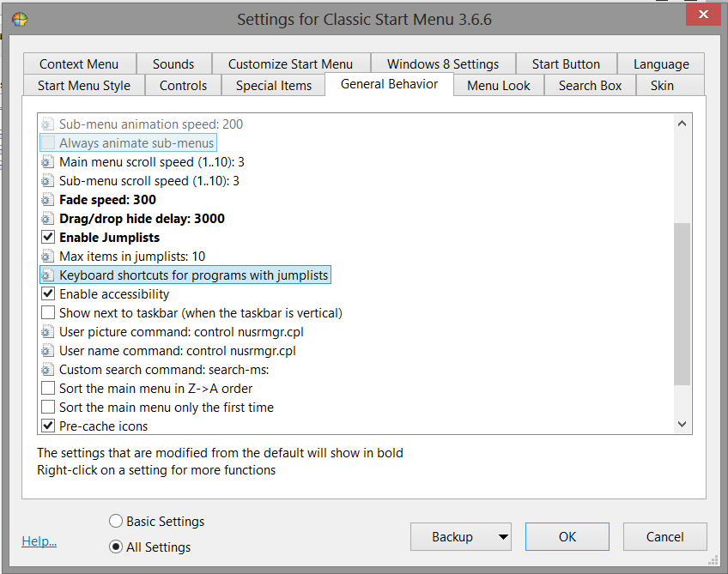Click the scroll down arrow in settings list

point(682,424)
